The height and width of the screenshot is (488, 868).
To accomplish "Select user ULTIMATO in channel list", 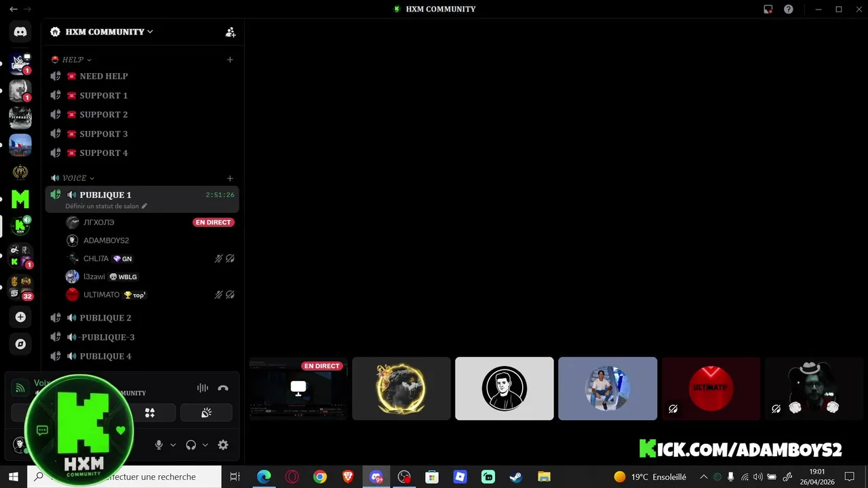I will [x=101, y=295].
